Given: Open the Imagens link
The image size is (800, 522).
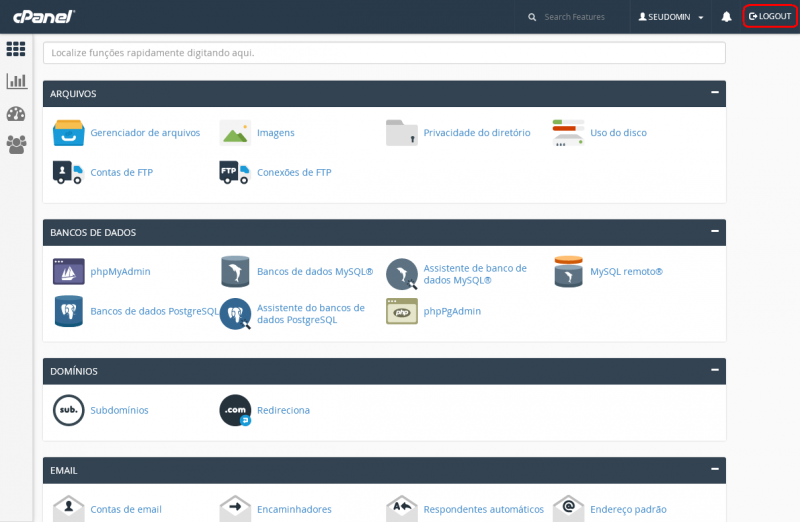Looking at the screenshot, I should coord(276,133).
